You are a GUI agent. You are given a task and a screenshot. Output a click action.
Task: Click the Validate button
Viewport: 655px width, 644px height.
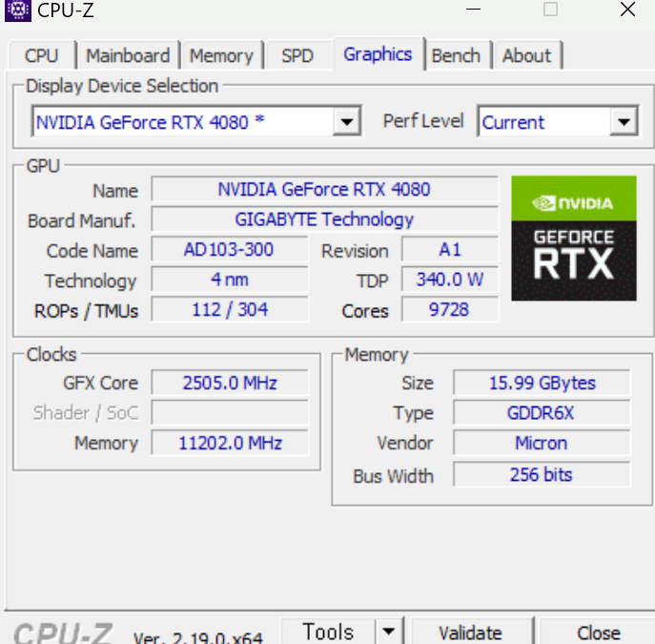pos(470,633)
